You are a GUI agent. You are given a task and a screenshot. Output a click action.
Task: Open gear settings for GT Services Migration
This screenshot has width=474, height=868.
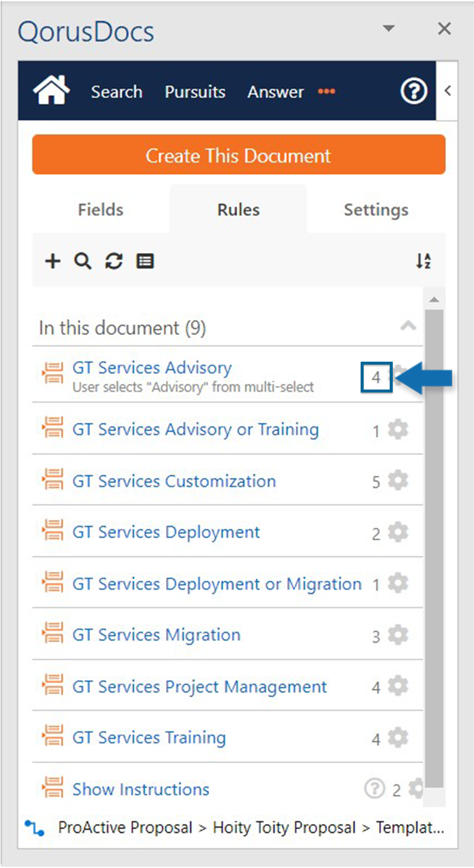(397, 635)
